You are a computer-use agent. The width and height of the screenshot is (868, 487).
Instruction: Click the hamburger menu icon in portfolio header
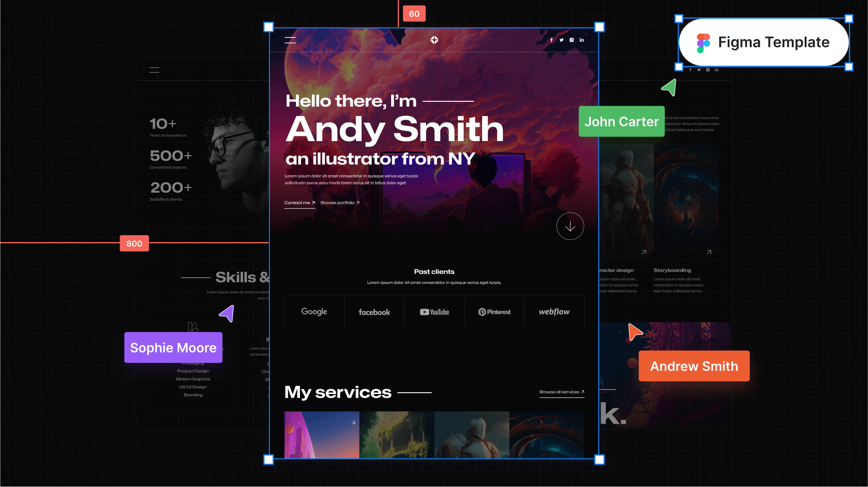coord(290,40)
